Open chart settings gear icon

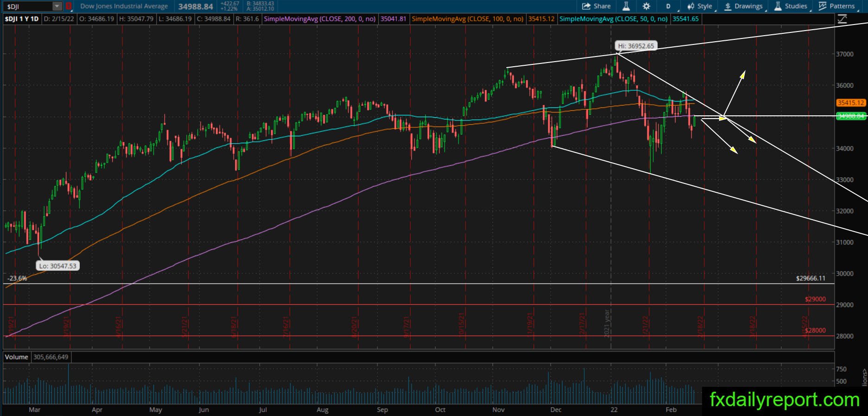pos(646,6)
